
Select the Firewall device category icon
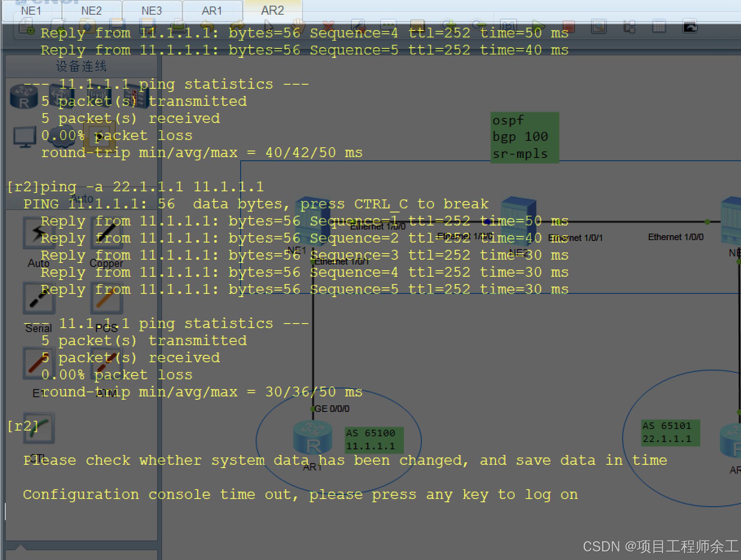pos(136,96)
